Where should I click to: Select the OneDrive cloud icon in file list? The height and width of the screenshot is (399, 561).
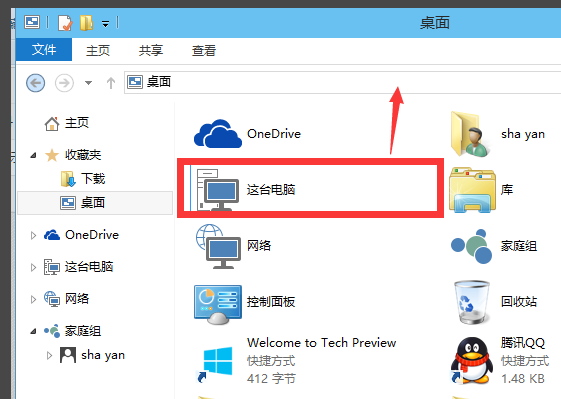(218, 134)
